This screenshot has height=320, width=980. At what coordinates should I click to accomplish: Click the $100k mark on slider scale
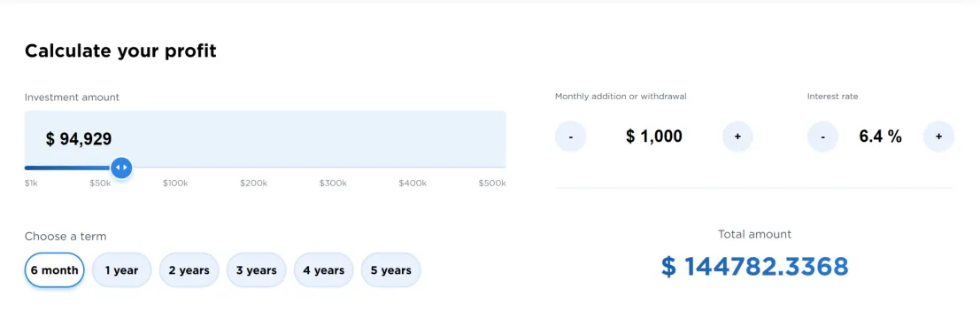tap(175, 183)
